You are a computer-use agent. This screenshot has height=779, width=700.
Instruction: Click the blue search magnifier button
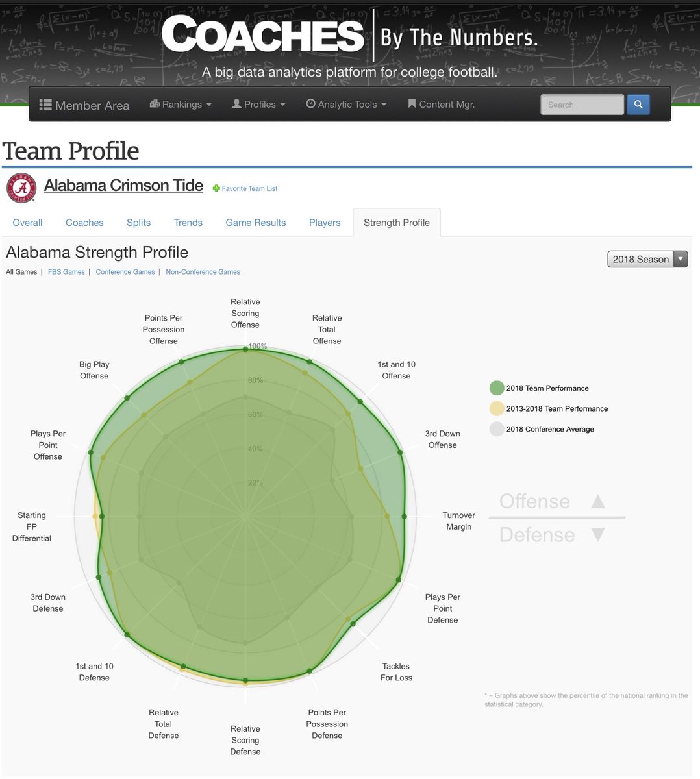tap(638, 105)
